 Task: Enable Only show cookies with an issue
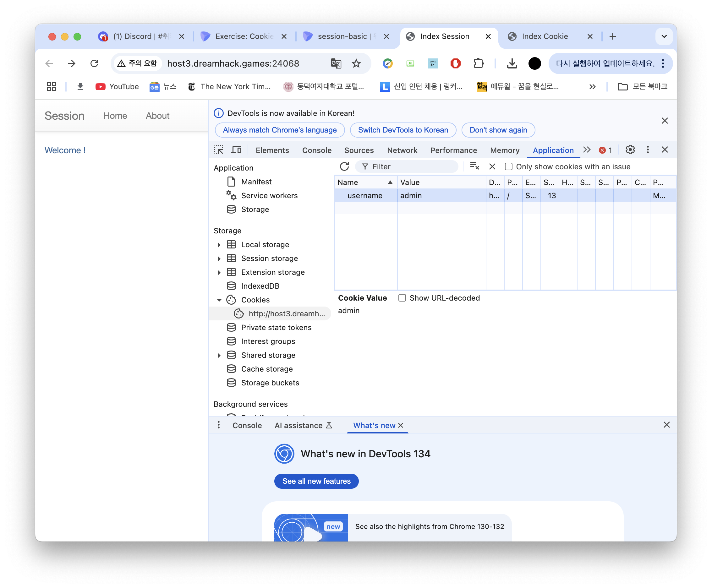508,167
